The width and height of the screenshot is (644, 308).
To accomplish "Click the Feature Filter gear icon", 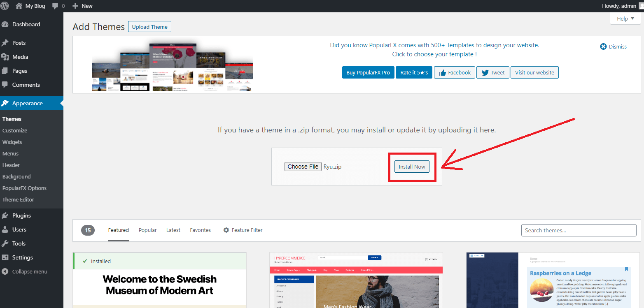I will (x=226, y=230).
